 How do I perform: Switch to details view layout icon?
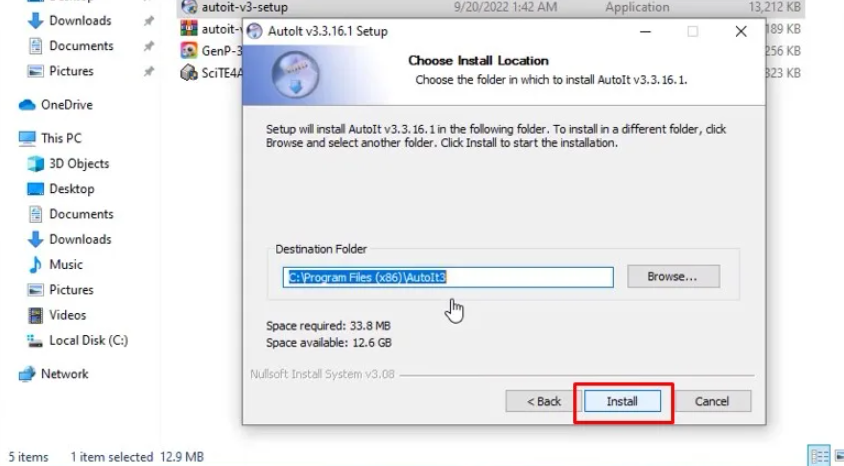(820, 456)
